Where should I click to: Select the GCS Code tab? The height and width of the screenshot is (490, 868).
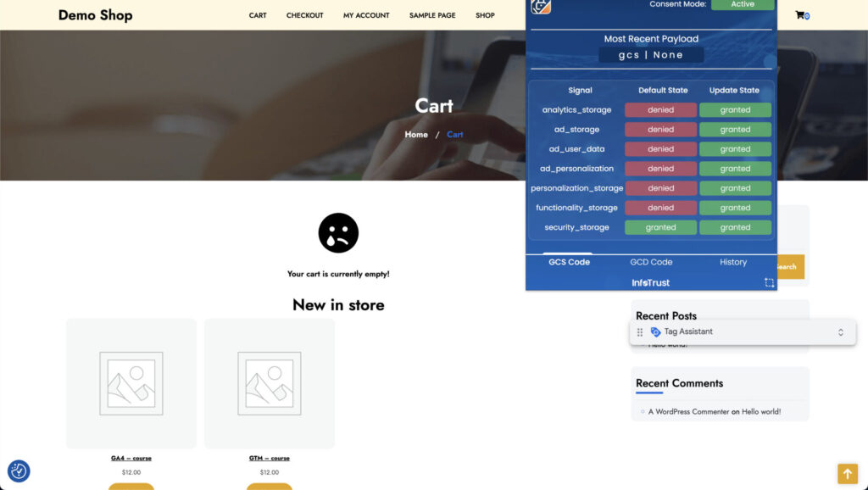click(569, 262)
